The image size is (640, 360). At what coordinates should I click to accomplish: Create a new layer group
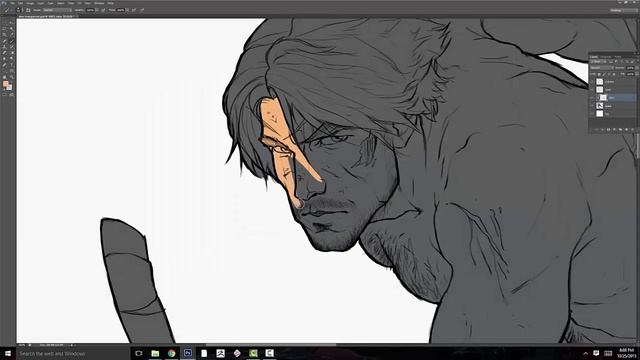pos(620,129)
